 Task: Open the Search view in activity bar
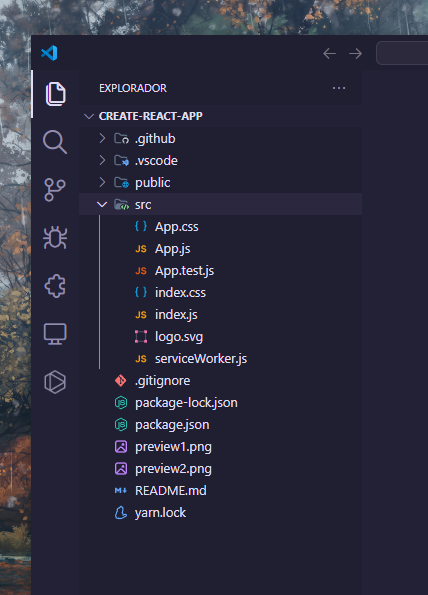(x=55, y=142)
